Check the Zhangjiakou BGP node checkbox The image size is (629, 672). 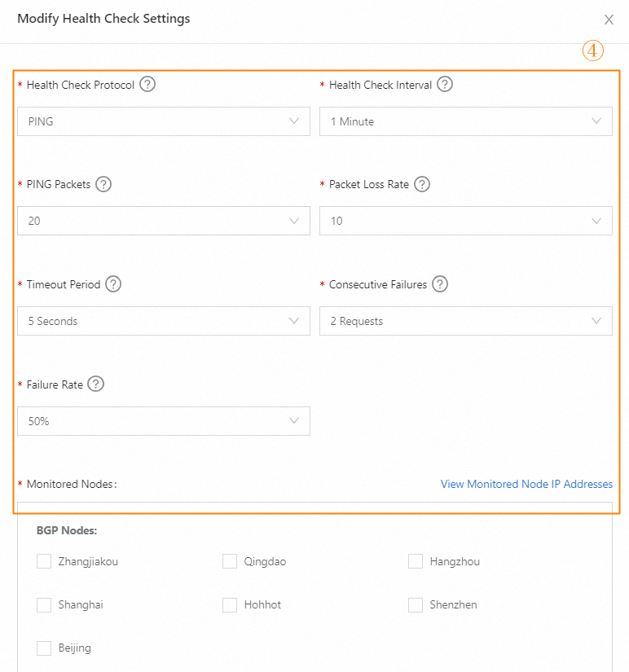[x=44, y=561]
